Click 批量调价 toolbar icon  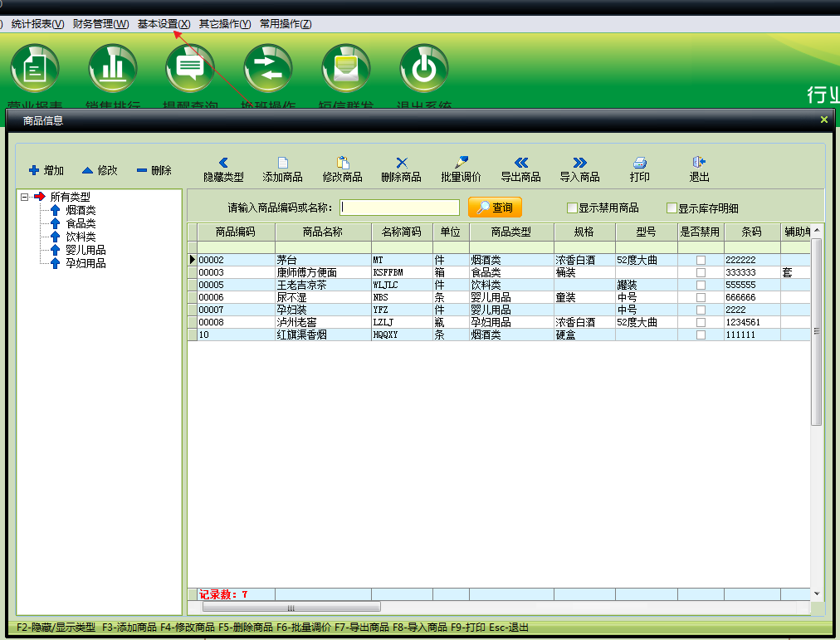coord(461,169)
